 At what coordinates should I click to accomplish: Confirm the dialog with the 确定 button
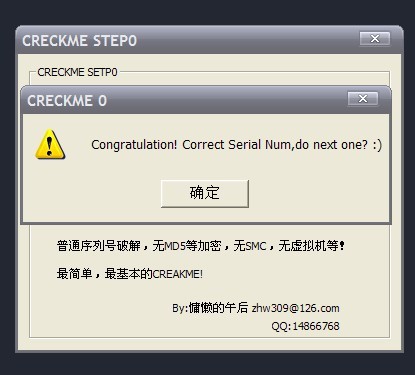[x=205, y=193]
